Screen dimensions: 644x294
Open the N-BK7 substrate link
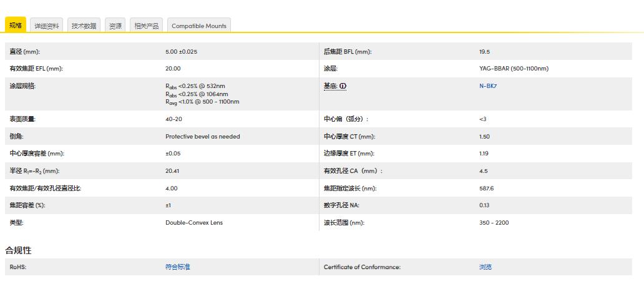[x=487, y=86]
